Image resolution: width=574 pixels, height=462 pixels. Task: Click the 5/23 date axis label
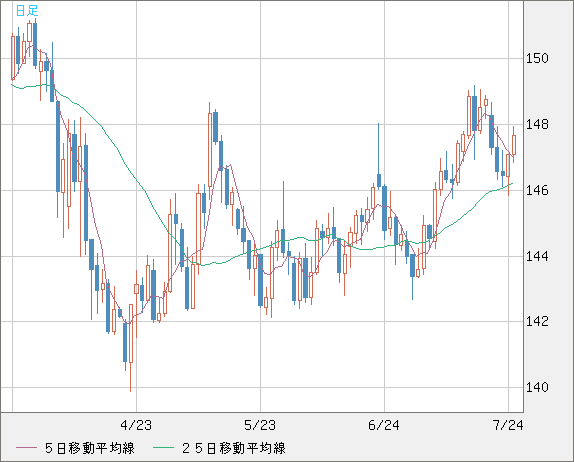pyautogui.click(x=260, y=425)
